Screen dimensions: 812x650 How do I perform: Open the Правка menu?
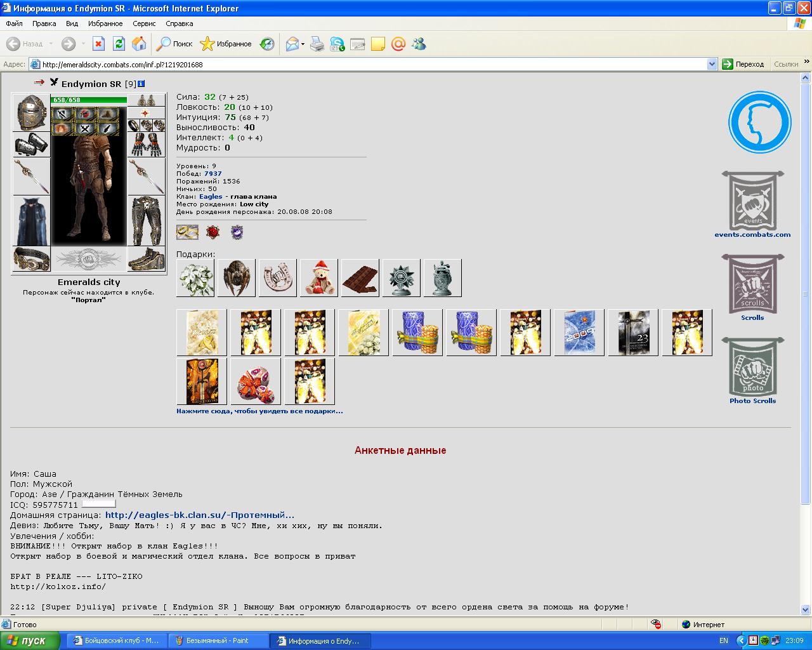point(44,23)
